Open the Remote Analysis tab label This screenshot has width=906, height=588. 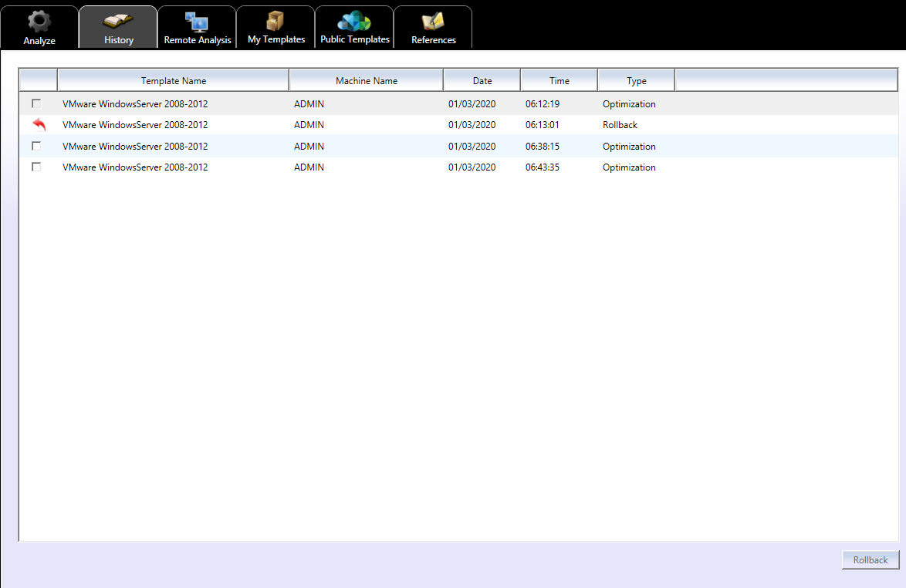tap(198, 40)
